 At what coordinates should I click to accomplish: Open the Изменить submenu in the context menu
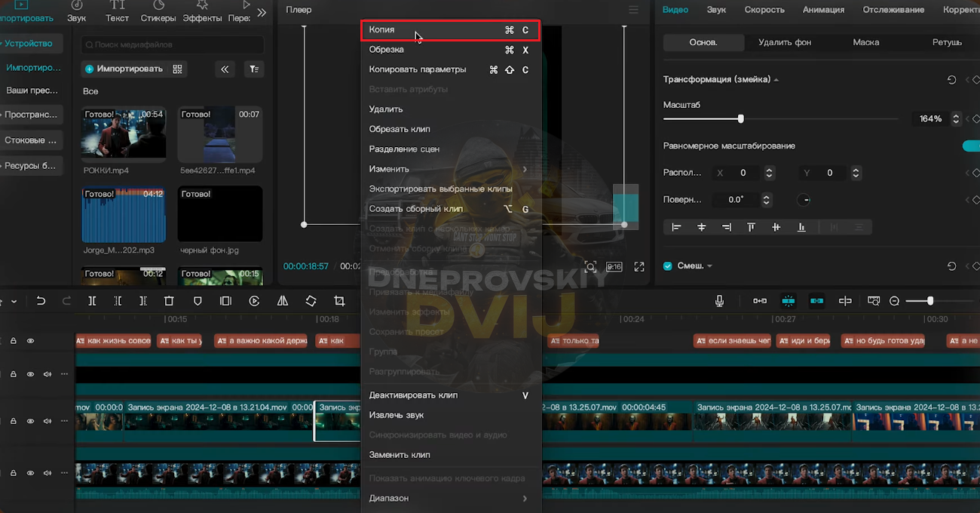pyautogui.click(x=451, y=169)
